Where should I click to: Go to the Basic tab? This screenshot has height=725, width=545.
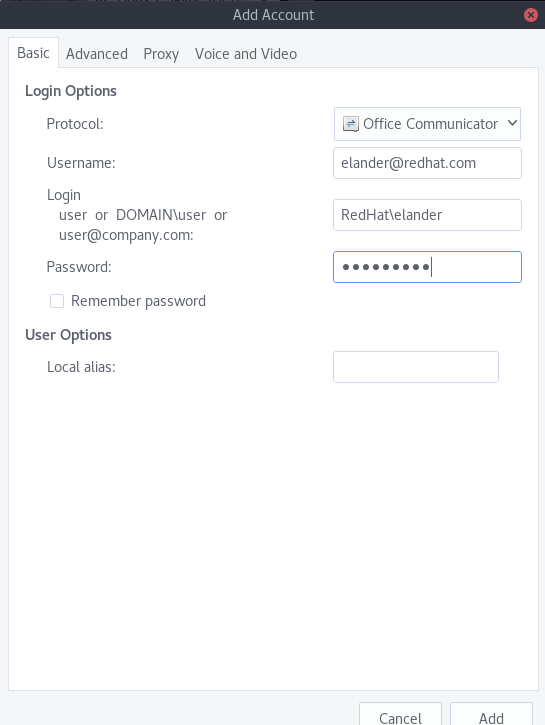(x=33, y=53)
